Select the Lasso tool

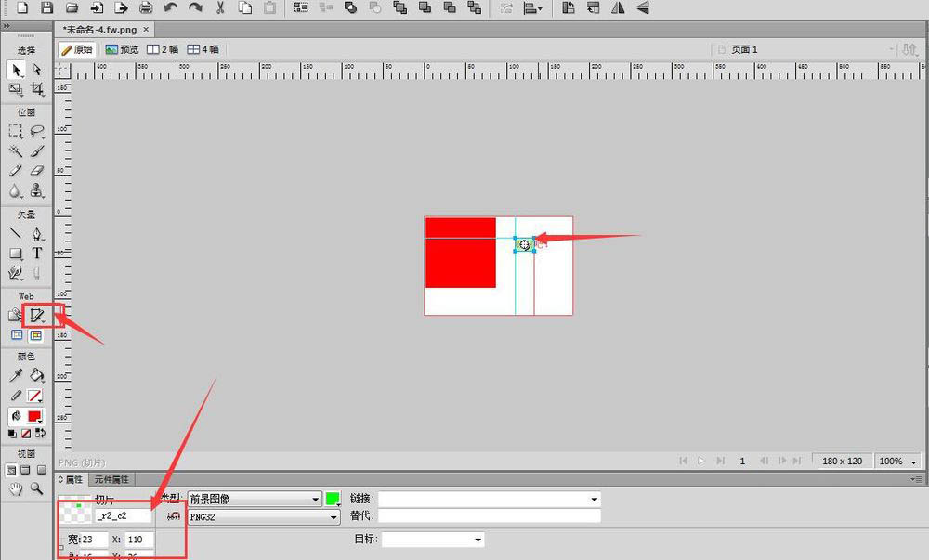[x=37, y=131]
